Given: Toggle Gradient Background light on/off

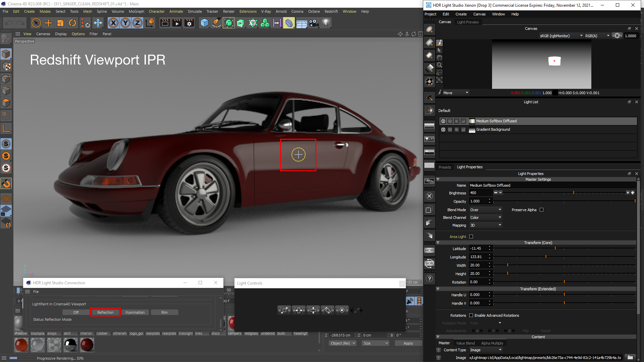Looking at the screenshot, I should pyautogui.click(x=443, y=129).
